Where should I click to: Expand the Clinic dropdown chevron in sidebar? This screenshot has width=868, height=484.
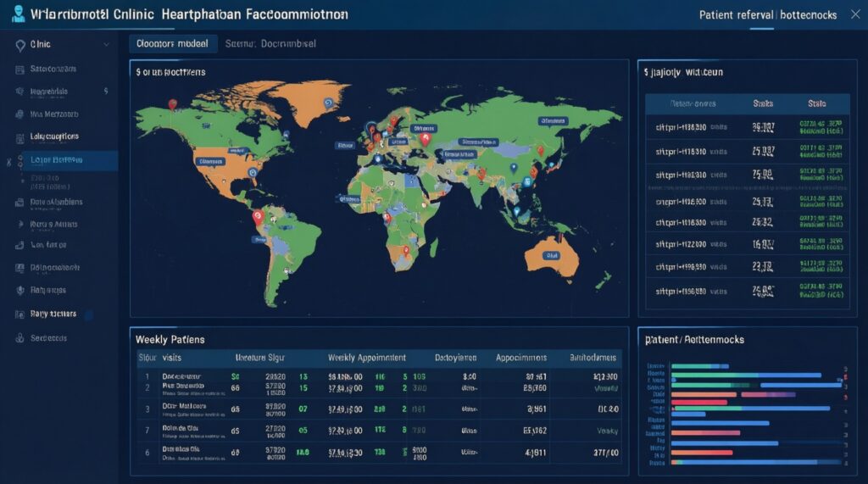pyautogui.click(x=106, y=45)
